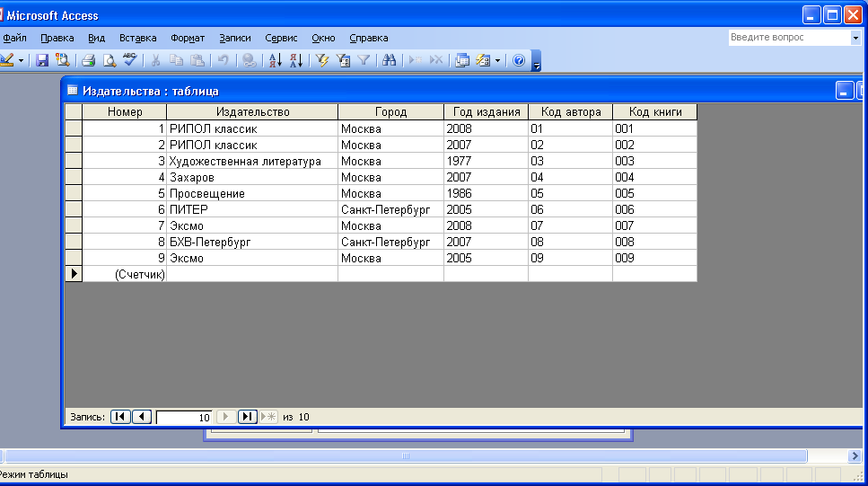The width and height of the screenshot is (868, 486).
Task: Click the year cell '1977'
Action: coord(486,162)
